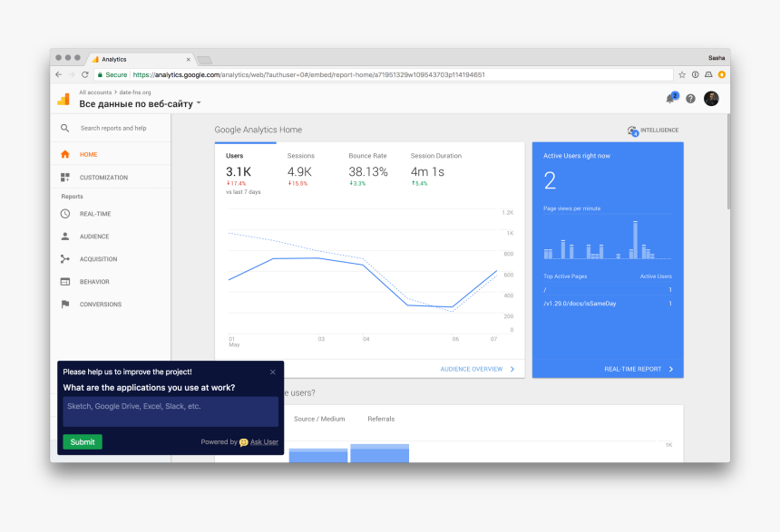Switch to the Source / Medium tab
This screenshot has width=780, height=532.
pyautogui.click(x=319, y=419)
